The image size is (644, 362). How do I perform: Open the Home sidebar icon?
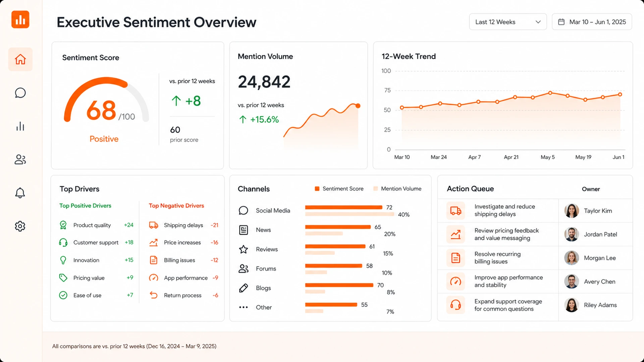(20, 59)
